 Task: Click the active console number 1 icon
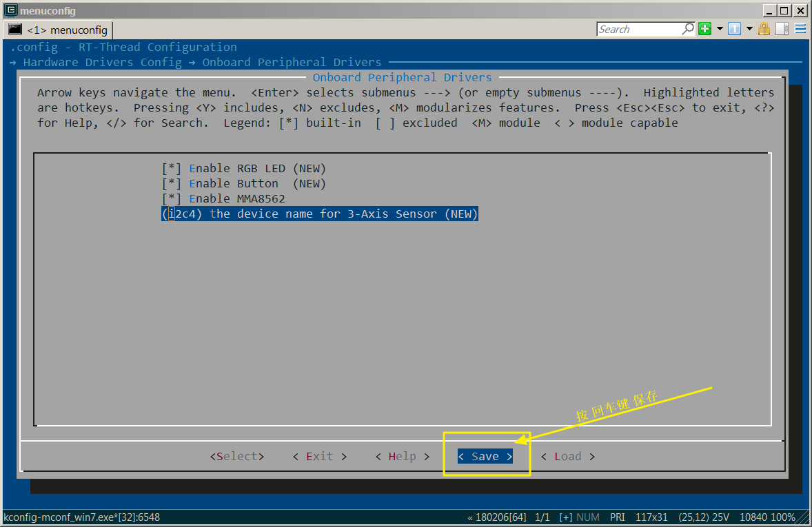tap(734, 29)
